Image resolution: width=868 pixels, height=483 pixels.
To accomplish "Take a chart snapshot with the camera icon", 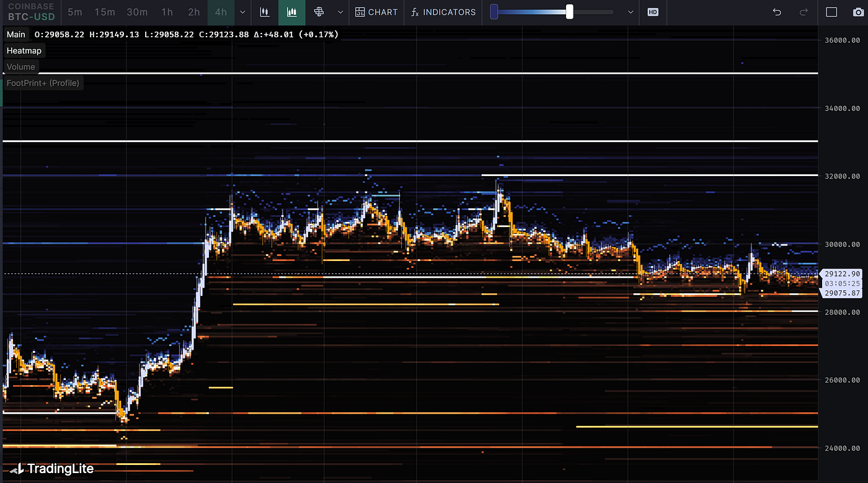I will coord(858,12).
